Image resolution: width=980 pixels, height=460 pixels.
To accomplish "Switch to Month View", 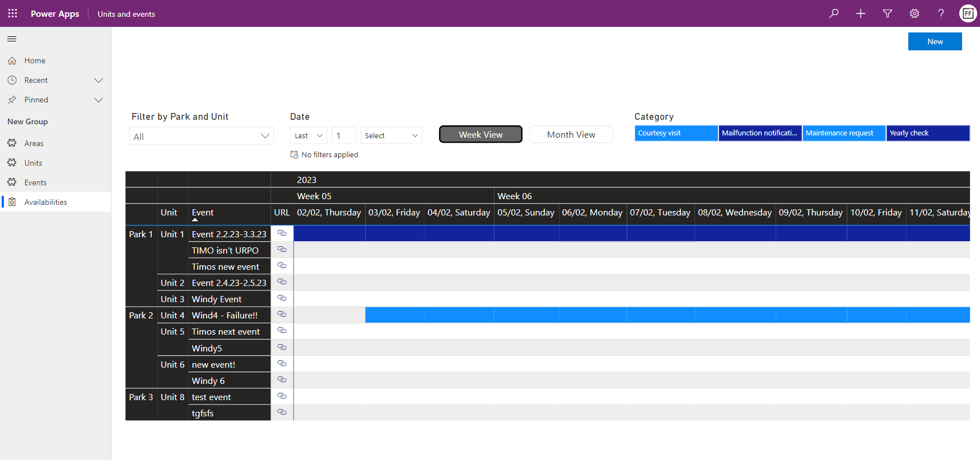I will coord(571,134).
